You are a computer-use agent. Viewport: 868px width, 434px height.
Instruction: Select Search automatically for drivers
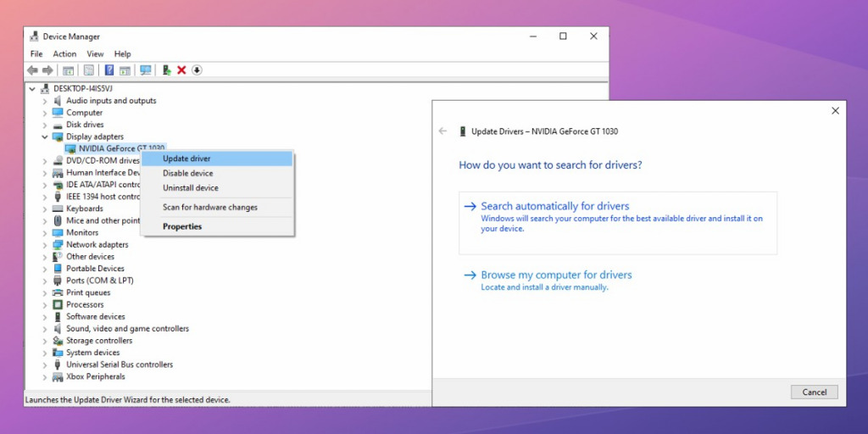(618, 223)
